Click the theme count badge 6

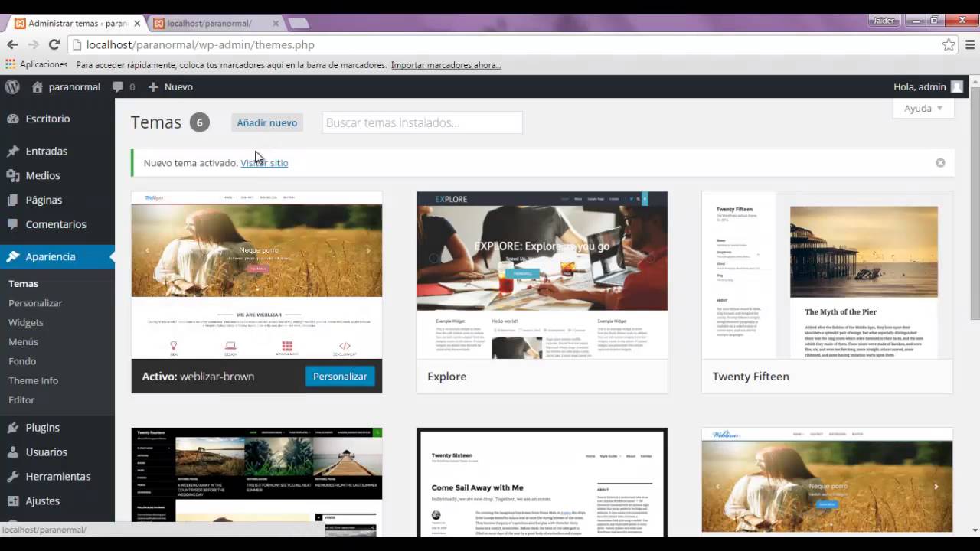(200, 122)
